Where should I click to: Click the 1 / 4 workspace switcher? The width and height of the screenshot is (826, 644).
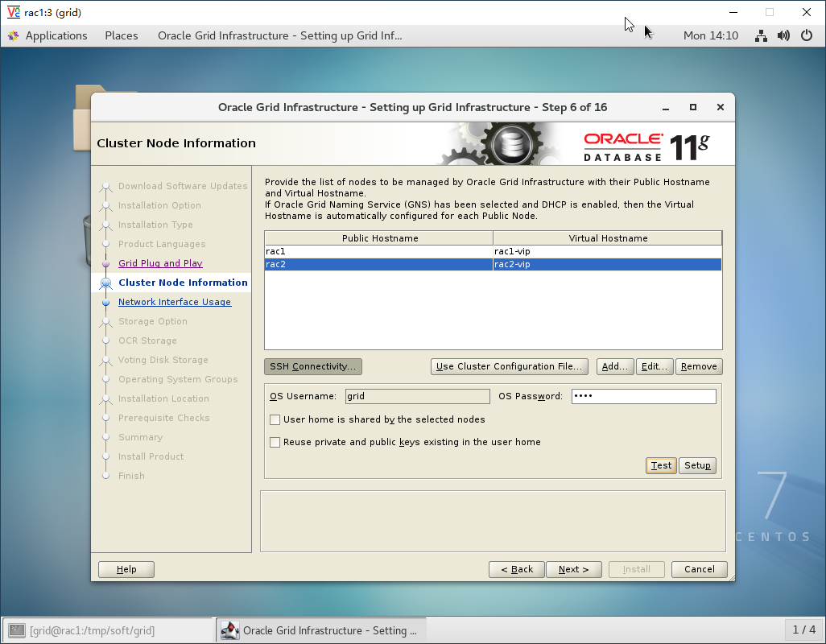pyautogui.click(x=804, y=630)
